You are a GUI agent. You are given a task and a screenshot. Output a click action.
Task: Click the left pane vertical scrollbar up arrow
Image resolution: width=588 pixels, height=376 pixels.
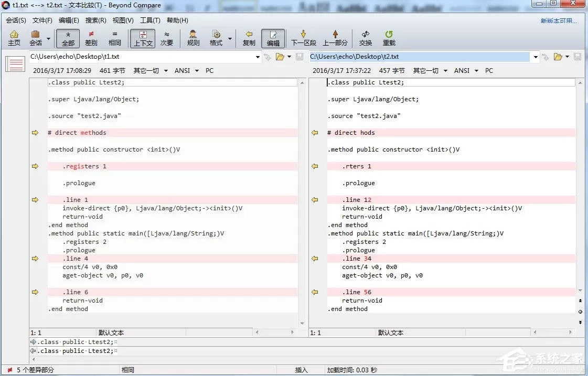302,82
